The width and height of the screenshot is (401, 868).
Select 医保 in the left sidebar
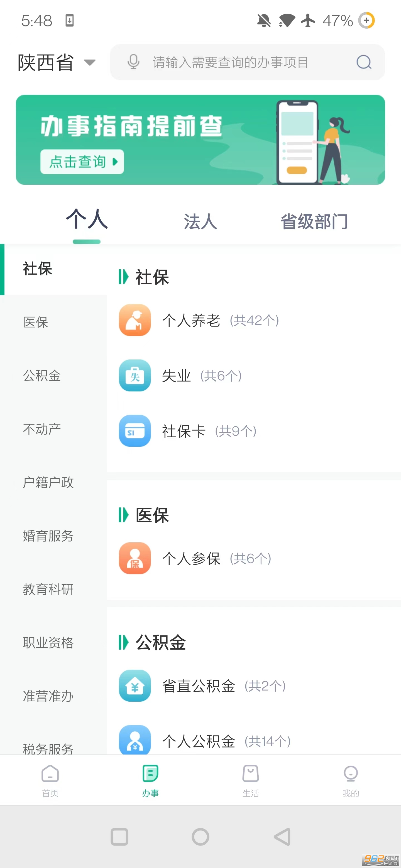click(36, 322)
